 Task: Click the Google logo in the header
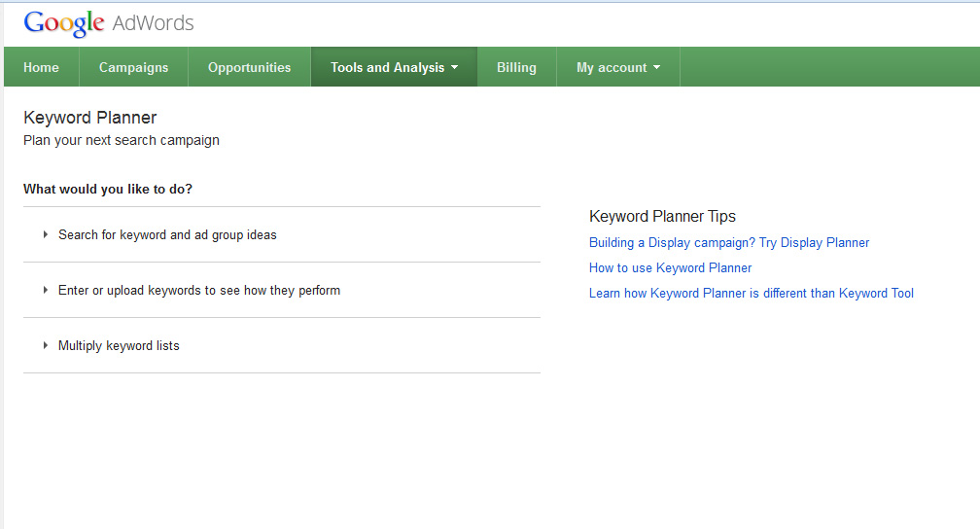pos(63,24)
